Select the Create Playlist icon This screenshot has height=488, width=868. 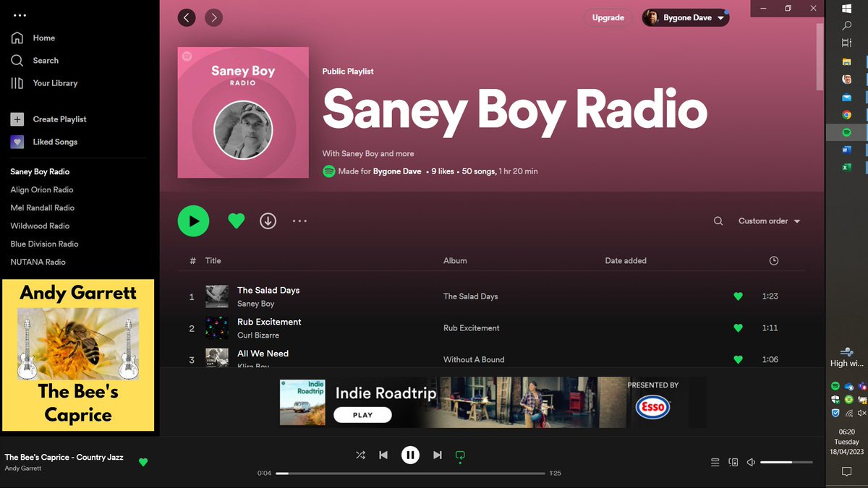17,119
